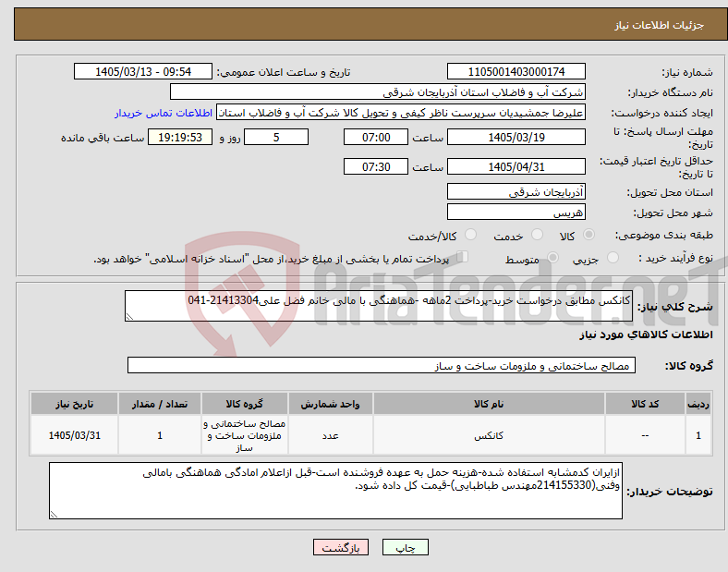Click the استان محل تحویل label
This screenshot has height=572, width=728.
[670, 192]
